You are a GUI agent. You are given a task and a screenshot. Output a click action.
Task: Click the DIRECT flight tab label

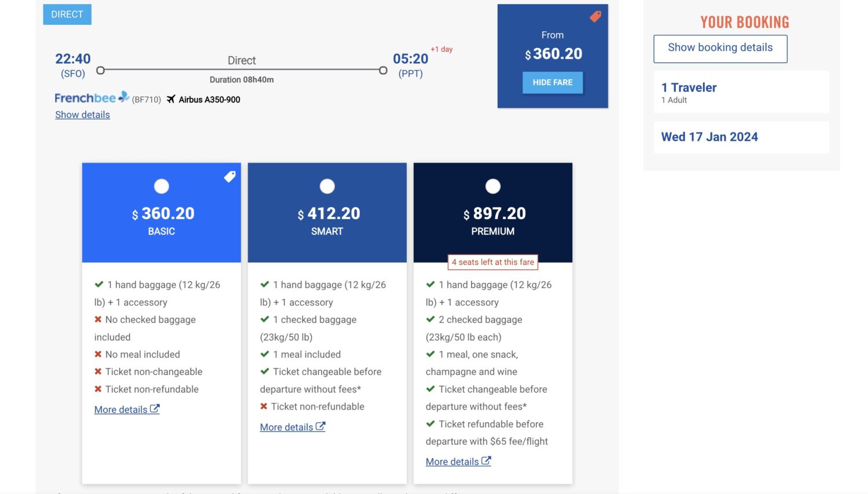(x=67, y=14)
